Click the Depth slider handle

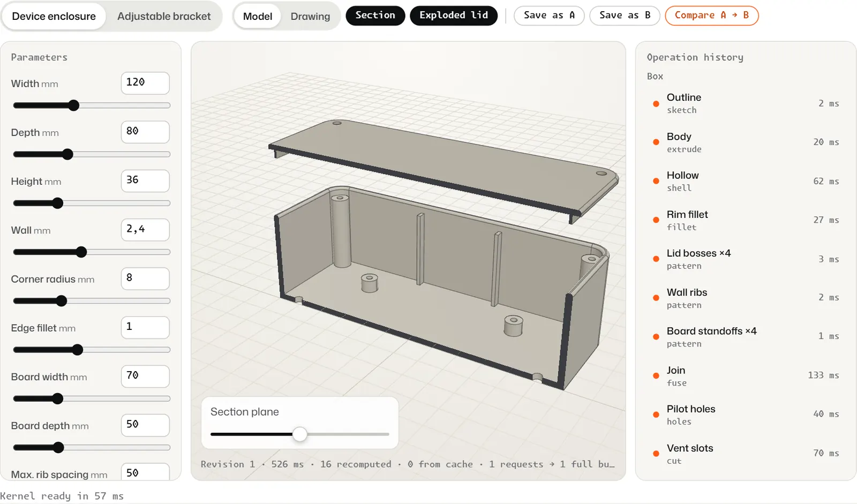pyautogui.click(x=67, y=154)
